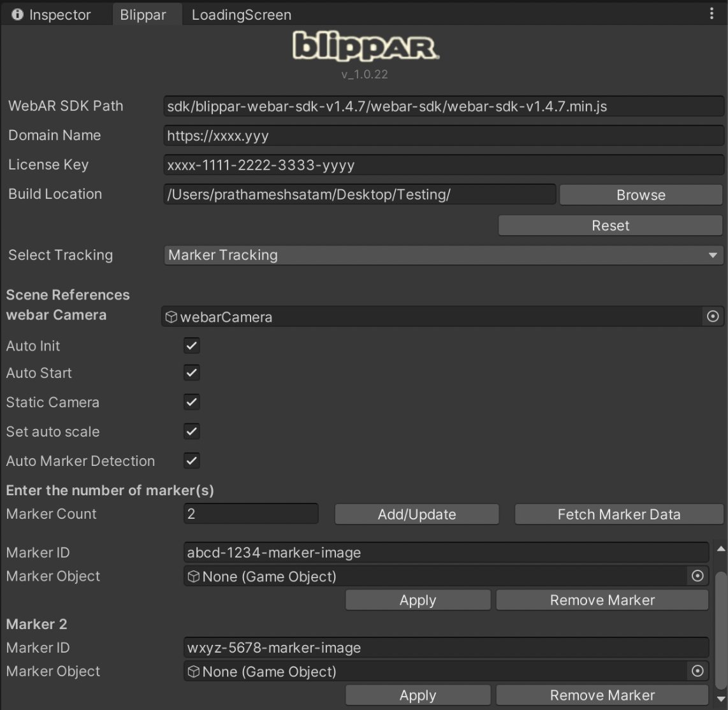Click the License Key input field
The height and width of the screenshot is (710, 728).
[x=444, y=164]
